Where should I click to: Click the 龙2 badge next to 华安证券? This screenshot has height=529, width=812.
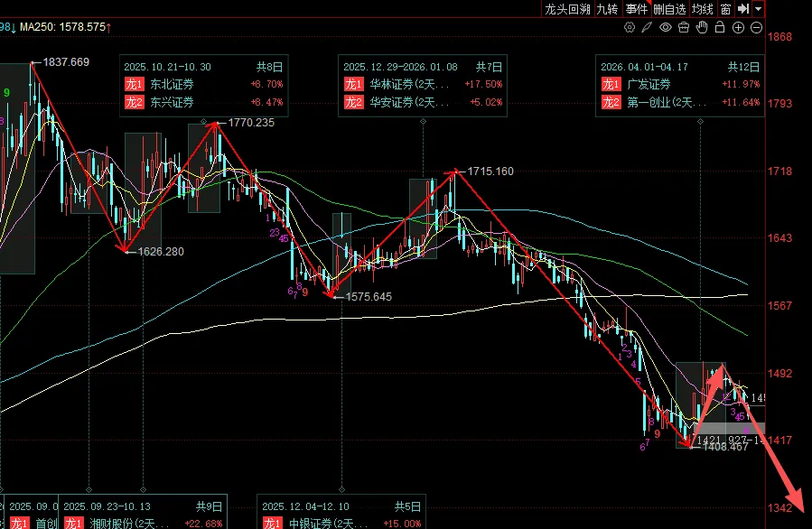[x=356, y=103]
